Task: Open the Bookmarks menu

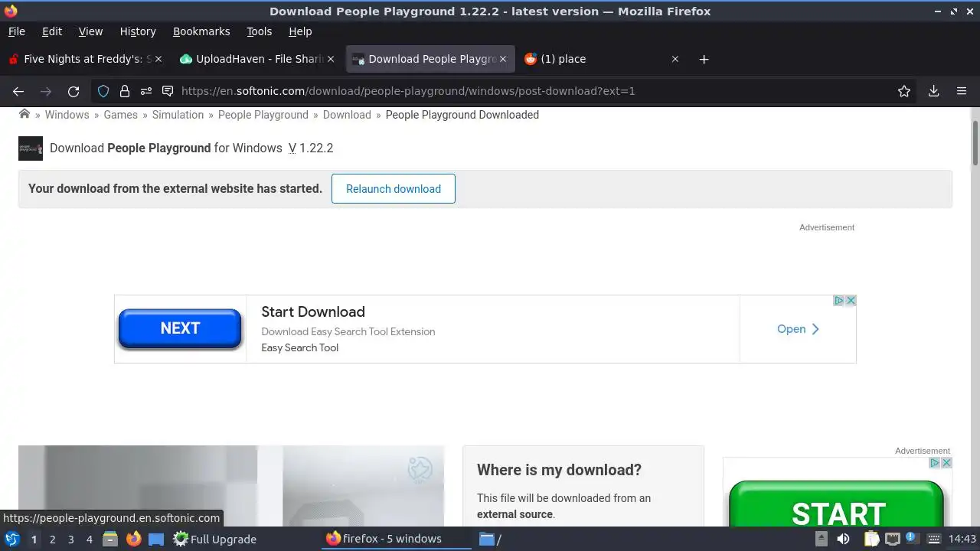Action: point(201,31)
